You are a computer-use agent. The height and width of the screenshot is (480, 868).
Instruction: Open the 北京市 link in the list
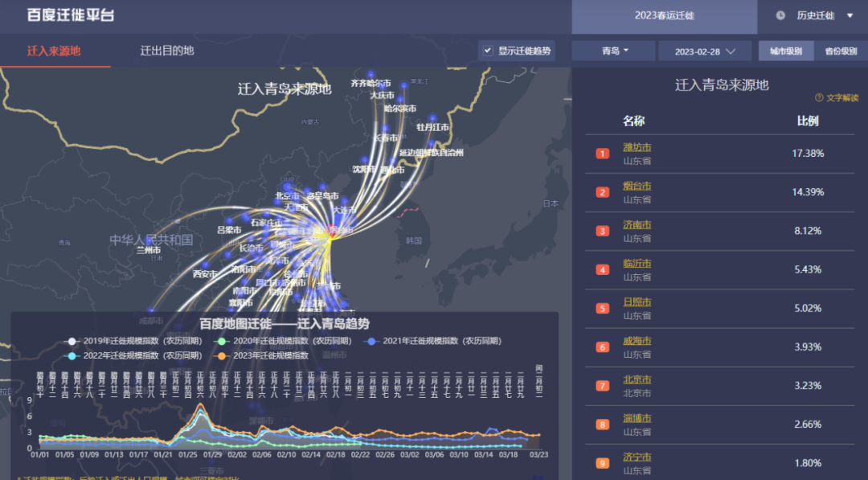tap(637, 379)
